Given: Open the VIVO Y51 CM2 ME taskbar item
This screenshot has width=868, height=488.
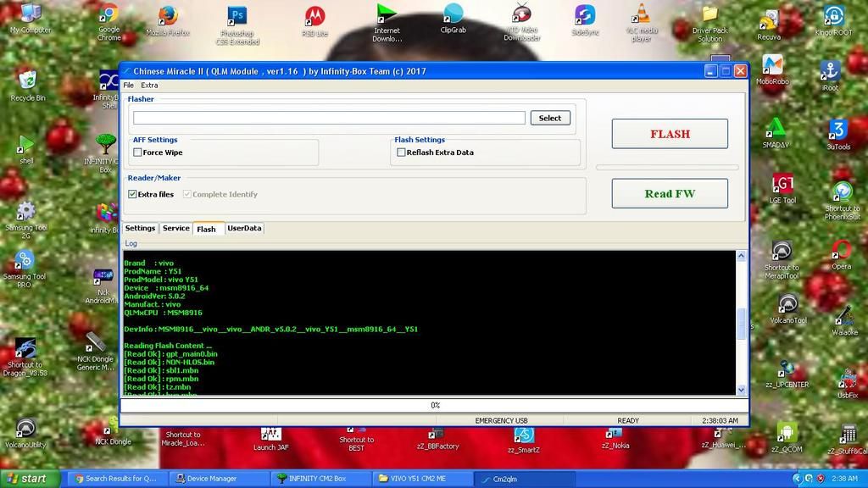Looking at the screenshot, I should (x=422, y=479).
